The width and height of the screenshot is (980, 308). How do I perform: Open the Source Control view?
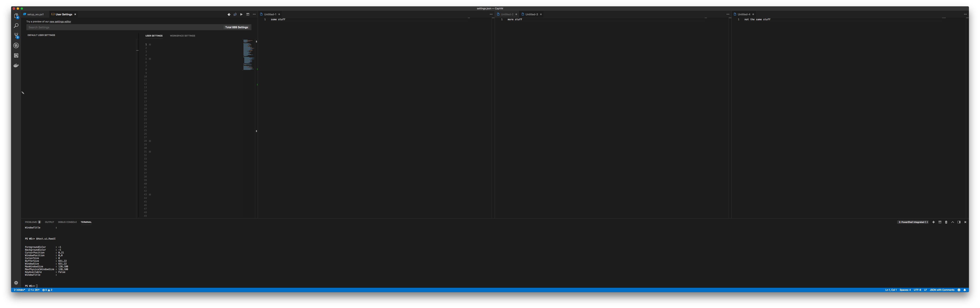16,35
